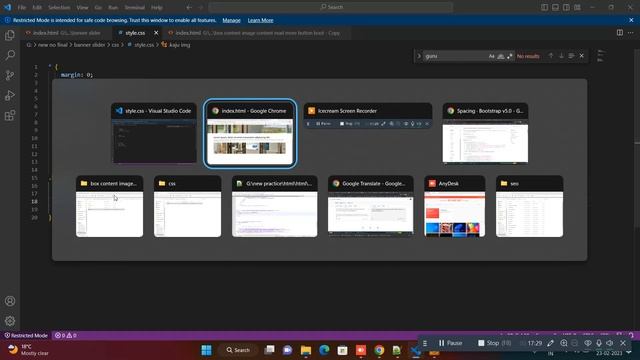Open customize layout icon

[577, 7]
